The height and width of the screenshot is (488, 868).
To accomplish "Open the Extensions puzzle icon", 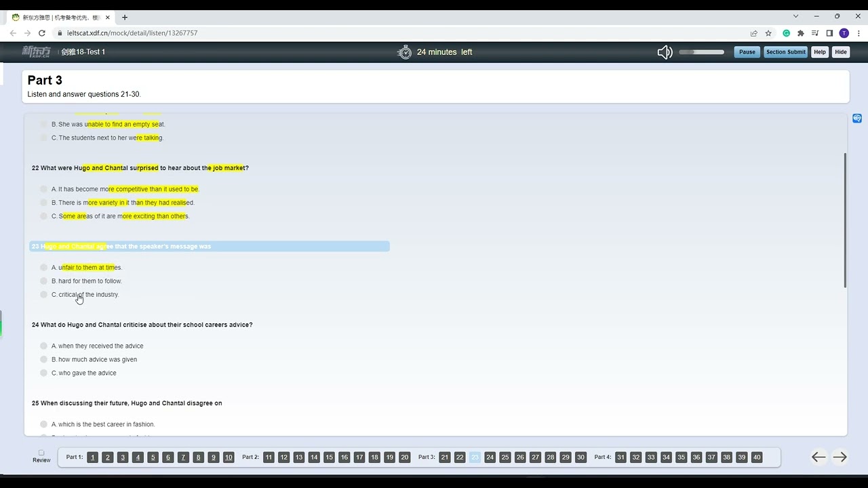I will pos(801,33).
